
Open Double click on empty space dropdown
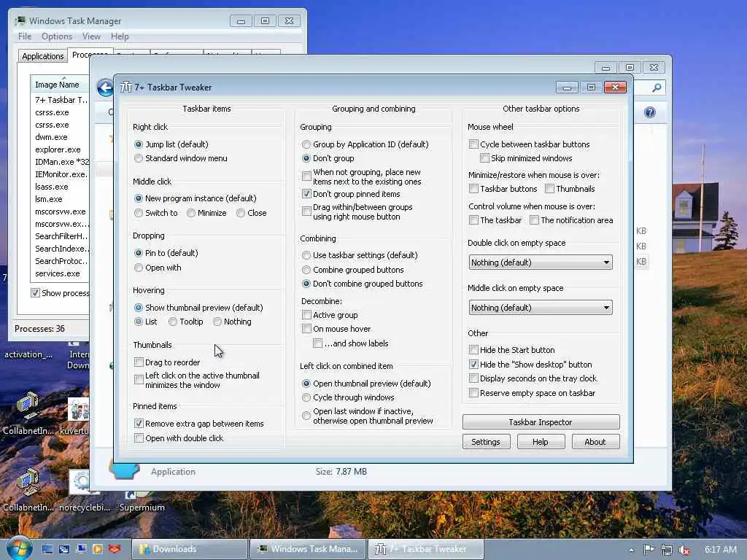(541, 262)
